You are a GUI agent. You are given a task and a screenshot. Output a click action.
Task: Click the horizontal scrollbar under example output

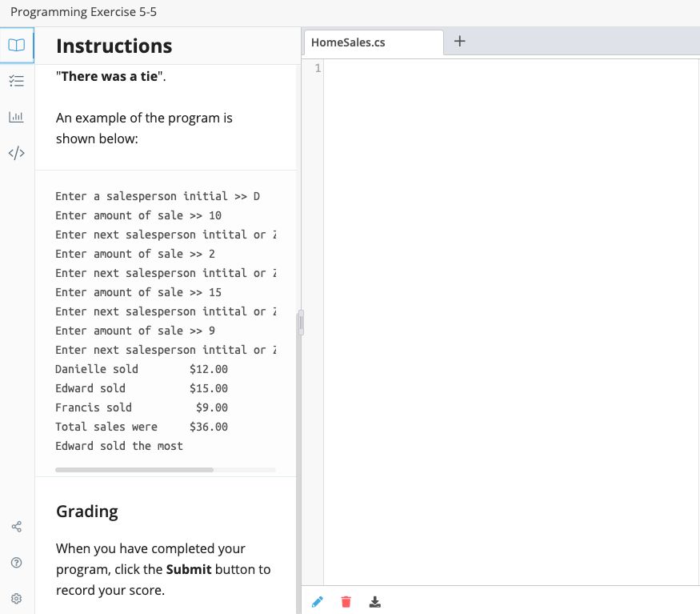pyautogui.click(x=134, y=470)
